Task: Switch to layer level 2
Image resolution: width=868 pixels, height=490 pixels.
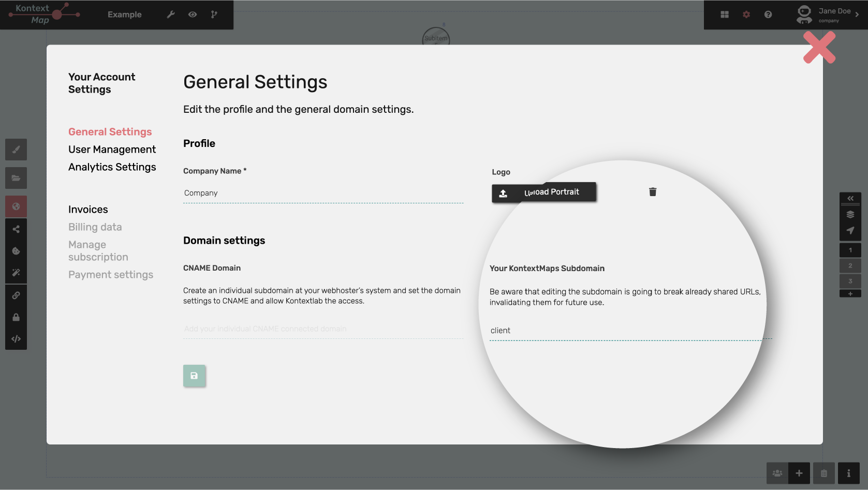Action: point(850,265)
